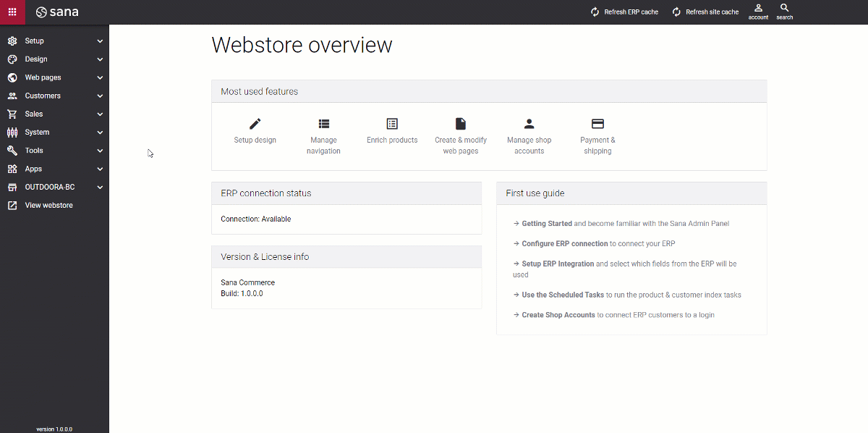Click the Manage navigation list icon
This screenshot has width=868, height=433.
(323, 124)
